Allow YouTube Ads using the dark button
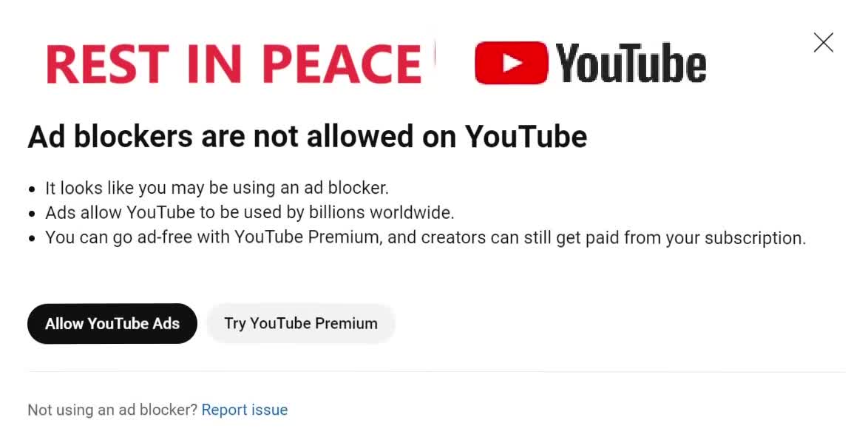This screenshot has height=443, width=868. [112, 323]
